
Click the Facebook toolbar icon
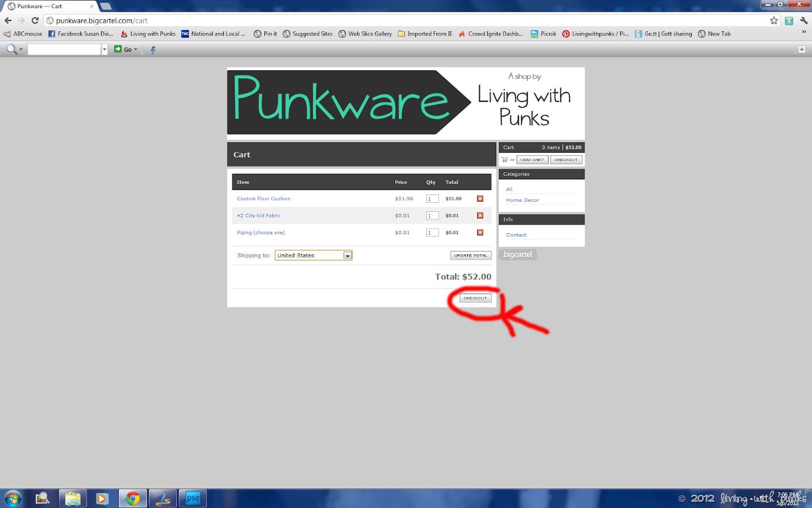[153, 49]
